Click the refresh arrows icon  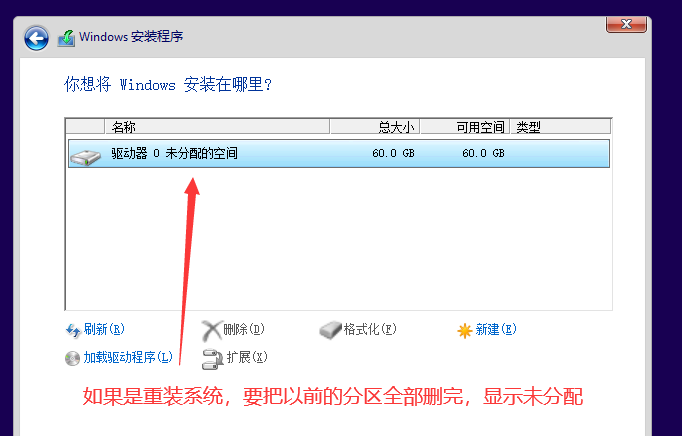(73, 330)
